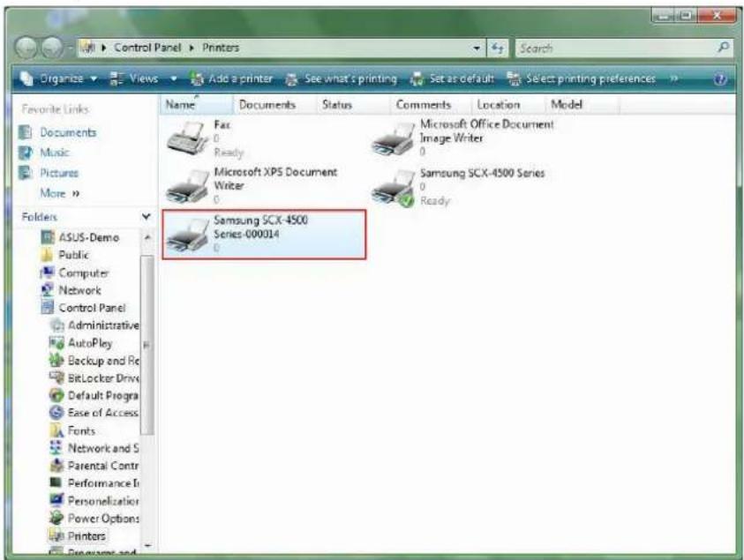Click Fonts folder tree icon

click(x=56, y=430)
